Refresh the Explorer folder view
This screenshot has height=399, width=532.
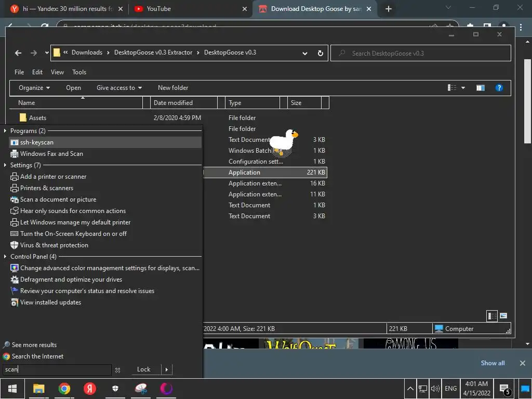pyautogui.click(x=320, y=53)
